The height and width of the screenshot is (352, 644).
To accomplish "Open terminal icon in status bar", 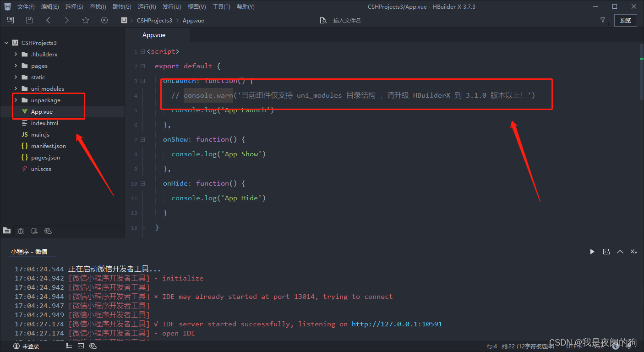I will click(x=81, y=346).
